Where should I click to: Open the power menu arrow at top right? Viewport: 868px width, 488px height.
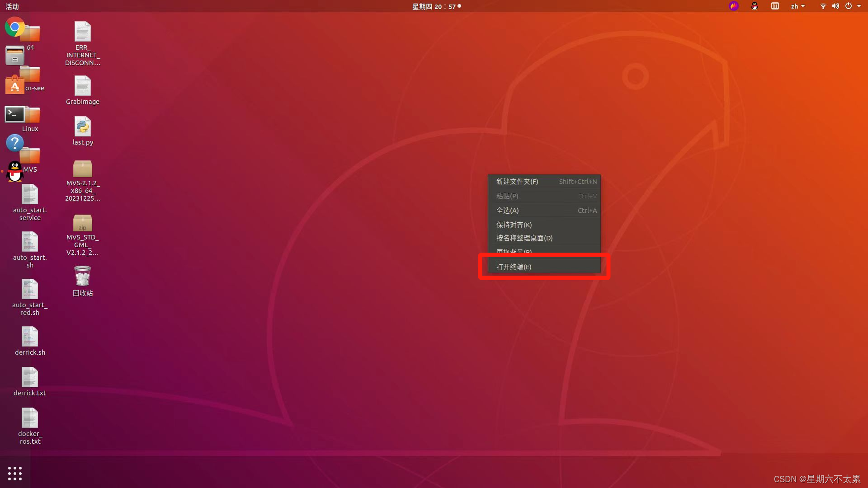(x=858, y=6)
